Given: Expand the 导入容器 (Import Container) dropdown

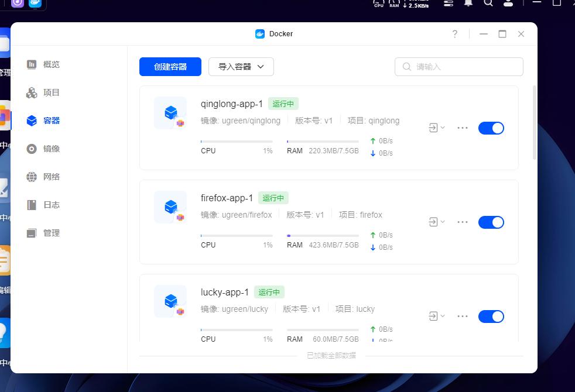Looking at the screenshot, I should pyautogui.click(x=241, y=67).
